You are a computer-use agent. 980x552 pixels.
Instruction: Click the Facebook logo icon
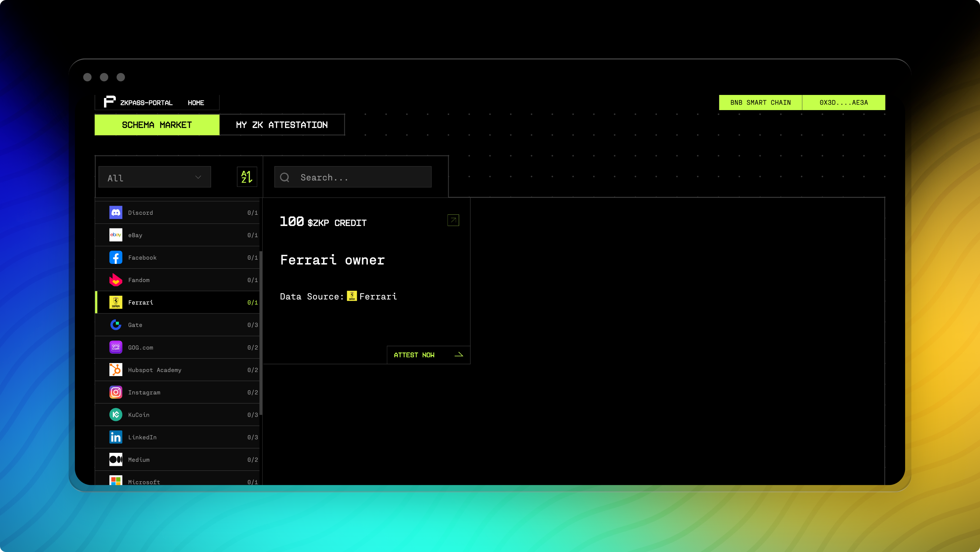116,257
